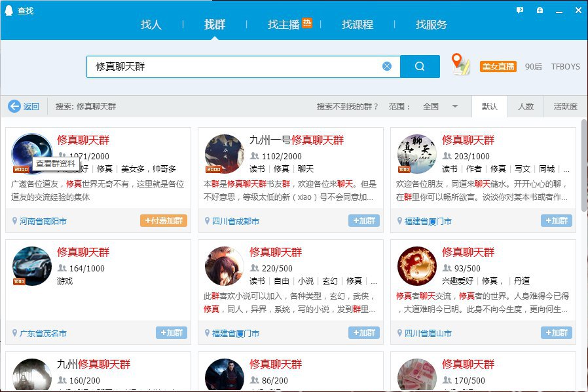Click the yin-yang avatar of 93/500 group
The image size is (588, 392).
[x=416, y=265]
